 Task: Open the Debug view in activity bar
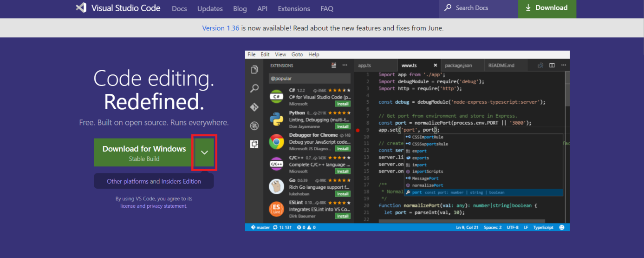tap(254, 126)
